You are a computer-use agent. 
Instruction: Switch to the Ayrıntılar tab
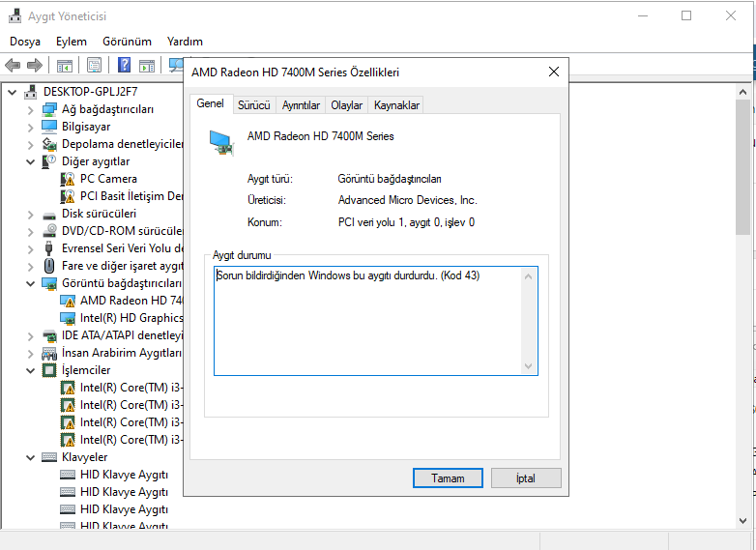[x=301, y=105]
